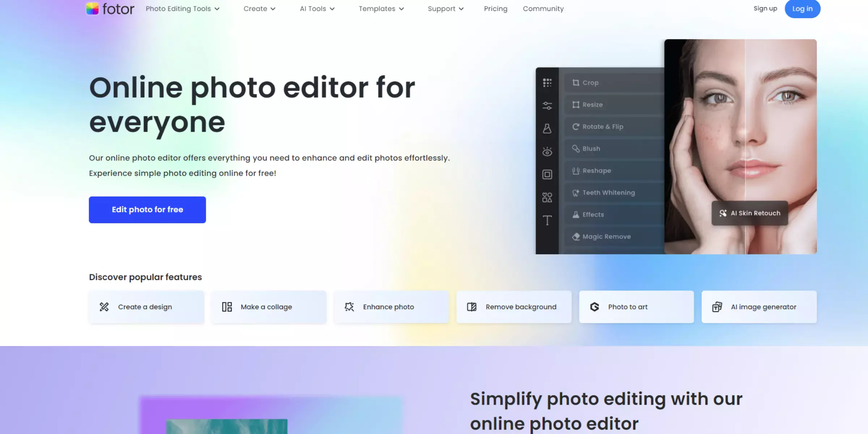The height and width of the screenshot is (434, 868).
Task: Select the Resize tool icon
Action: pos(576,104)
